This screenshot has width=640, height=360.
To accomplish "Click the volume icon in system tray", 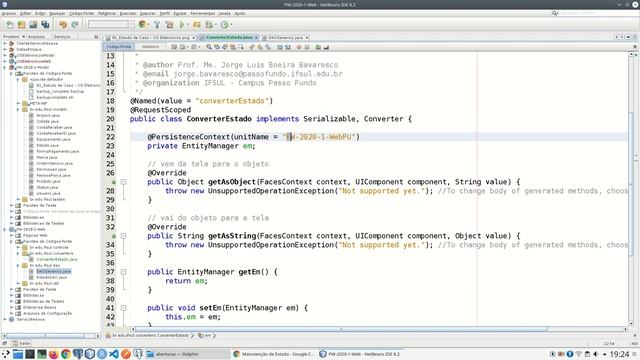I will [x=596, y=354].
